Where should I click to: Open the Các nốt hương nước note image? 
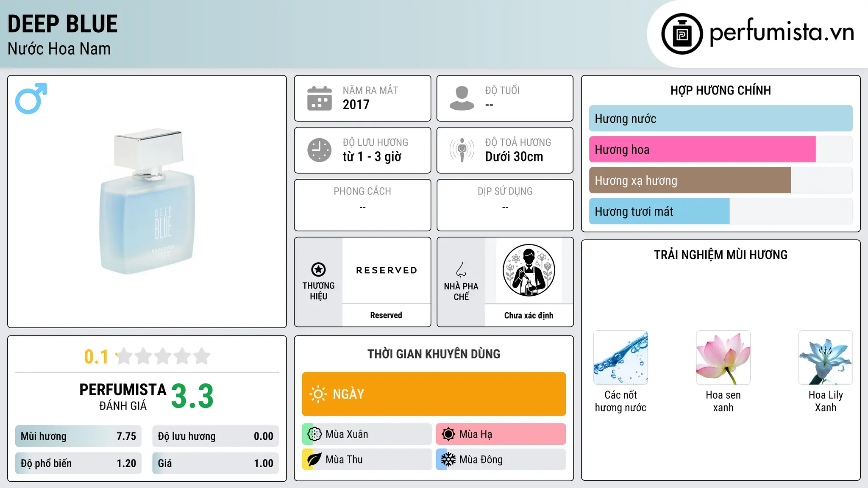click(621, 358)
